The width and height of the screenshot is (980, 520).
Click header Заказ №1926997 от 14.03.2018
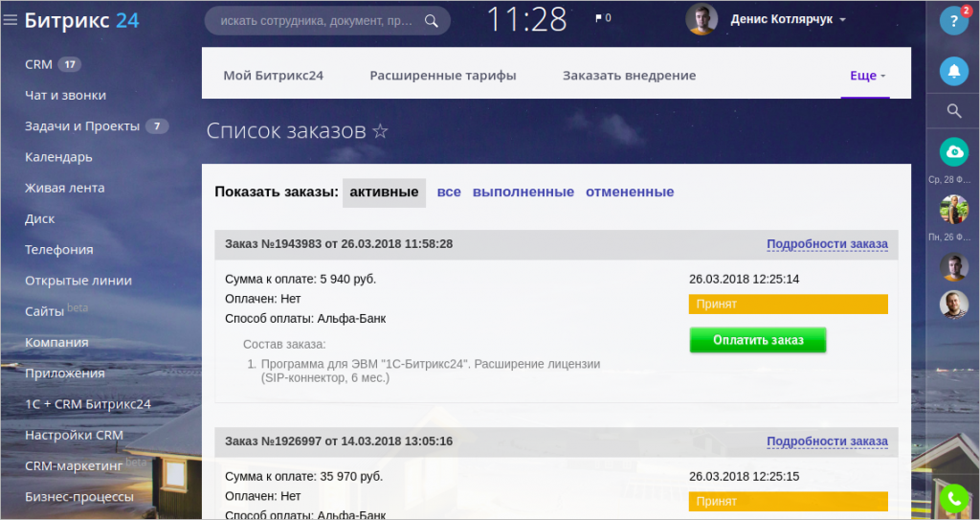(339, 441)
